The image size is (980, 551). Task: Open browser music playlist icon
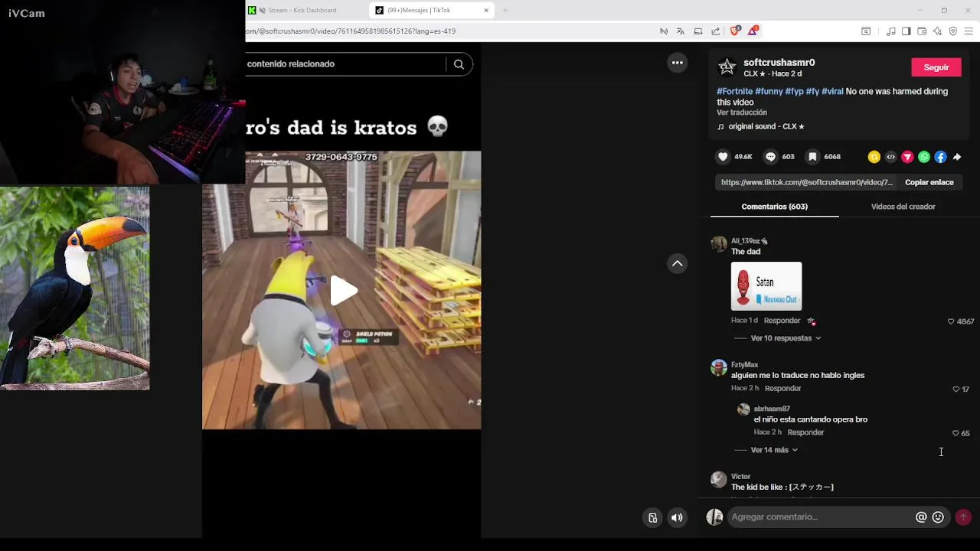click(890, 31)
